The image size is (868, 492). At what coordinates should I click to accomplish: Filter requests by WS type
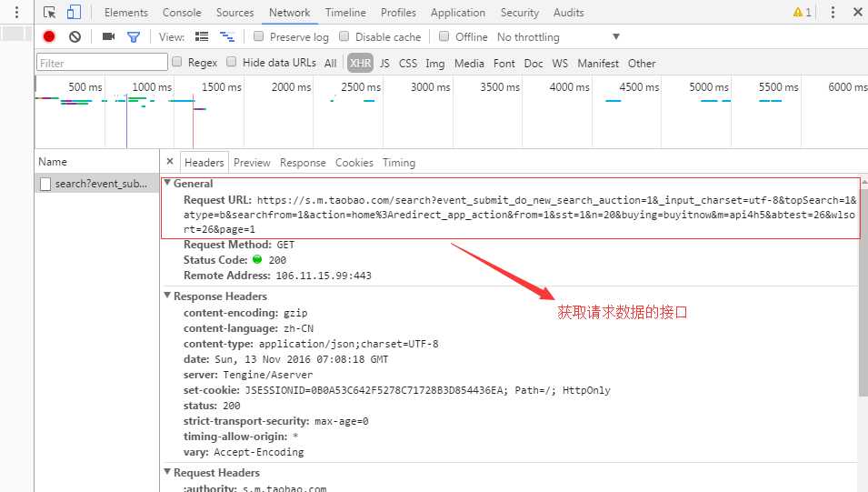click(x=560, y=63)
